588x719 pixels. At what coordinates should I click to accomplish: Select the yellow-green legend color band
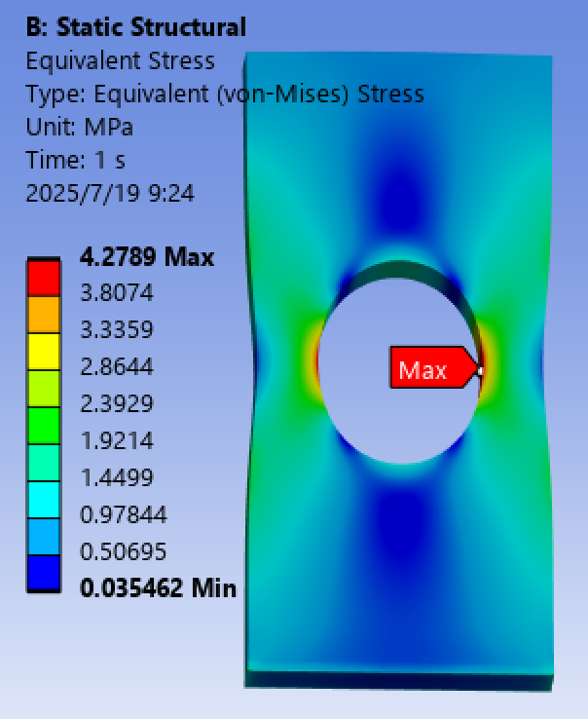click(x=44, y=389)
